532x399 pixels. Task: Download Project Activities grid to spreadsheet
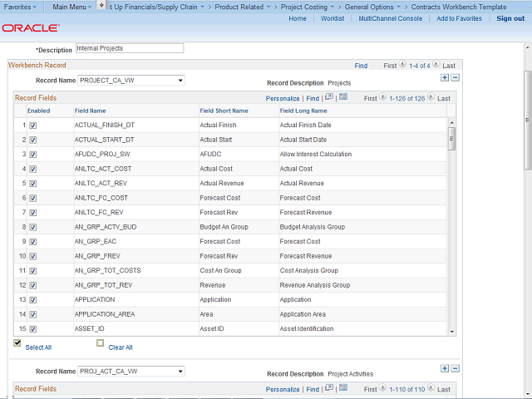coord(343,388)
